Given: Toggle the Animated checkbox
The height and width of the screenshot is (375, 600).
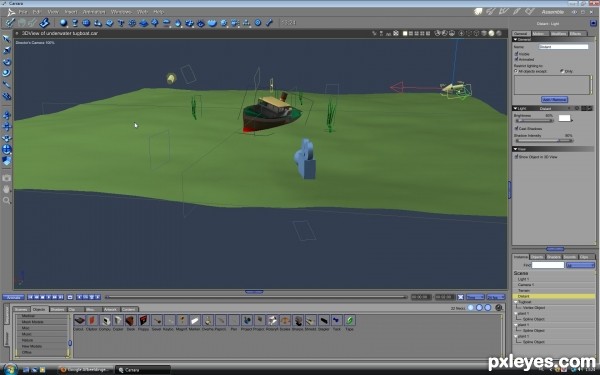Looking at the screenshot, I should point(517,59).
